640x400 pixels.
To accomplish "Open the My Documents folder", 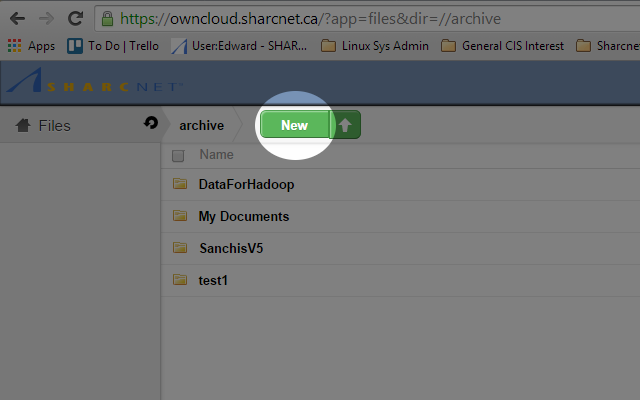I will tap(243, 216).
